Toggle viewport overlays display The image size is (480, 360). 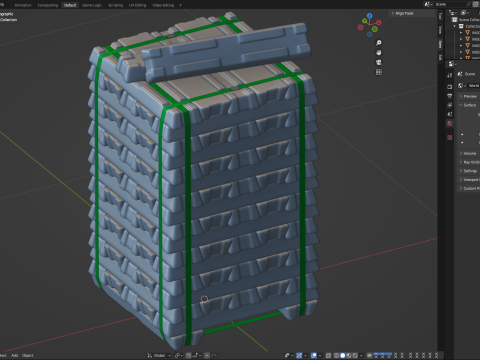(x=314, y=355)
